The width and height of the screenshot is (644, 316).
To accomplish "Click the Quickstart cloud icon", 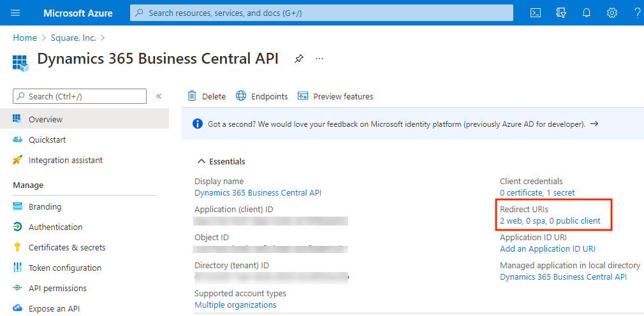I will pyautogui.click(x=17, y=140).
